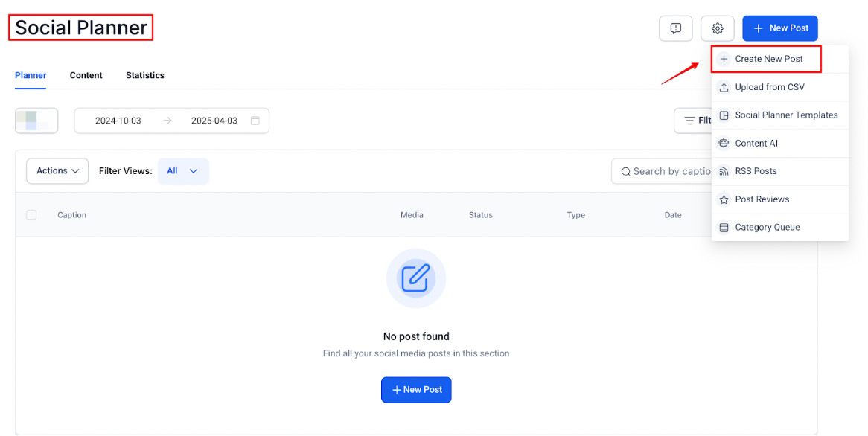Screen dimensions: 868x436
Task: Switch to the Content tab
Action: [x=86, y=75]
